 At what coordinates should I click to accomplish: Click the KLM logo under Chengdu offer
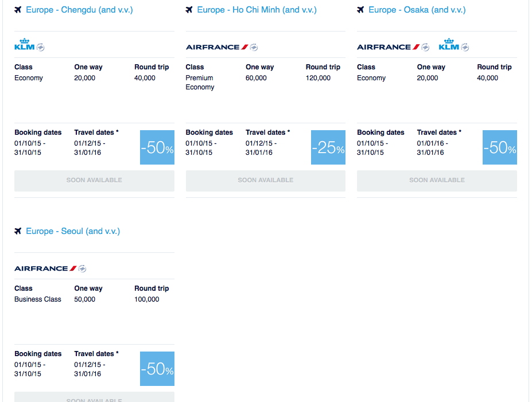29,45
